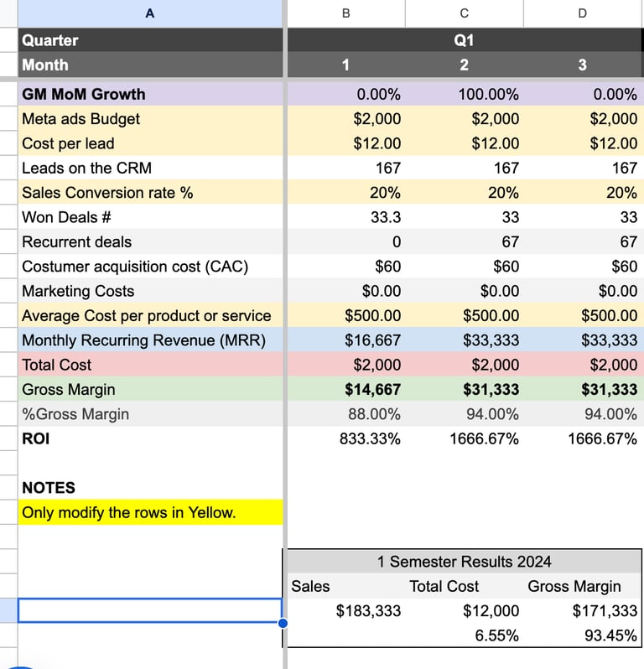This screenshot has height=669, width=644.
Task: Select the 100.00% growth cell for month 2
Action: pos(488,95)
